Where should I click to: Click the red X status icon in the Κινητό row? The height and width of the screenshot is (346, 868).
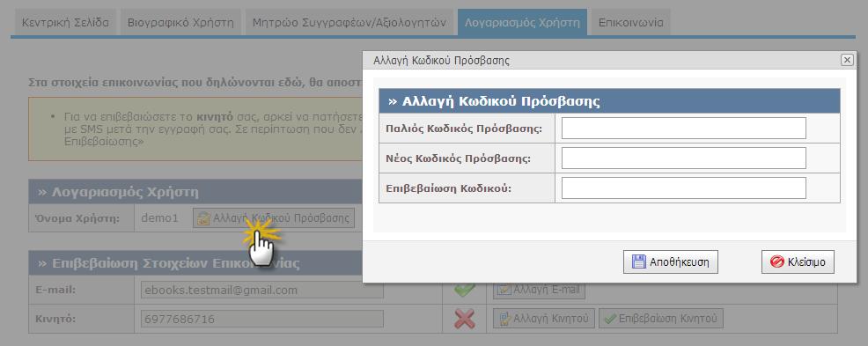(465, 319)
